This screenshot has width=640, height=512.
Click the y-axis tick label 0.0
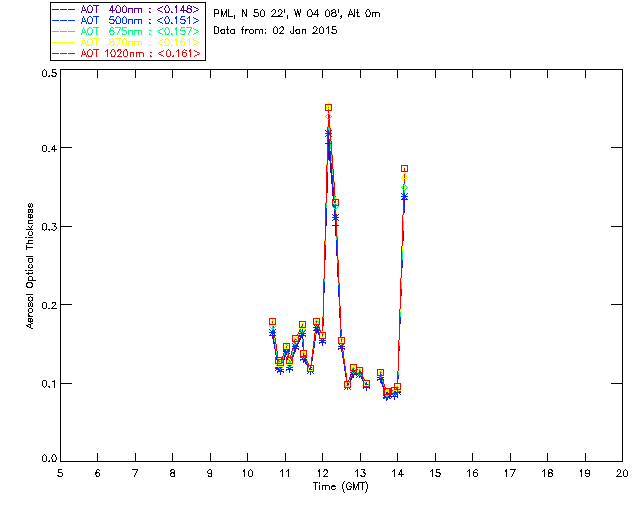click(49, 459)
